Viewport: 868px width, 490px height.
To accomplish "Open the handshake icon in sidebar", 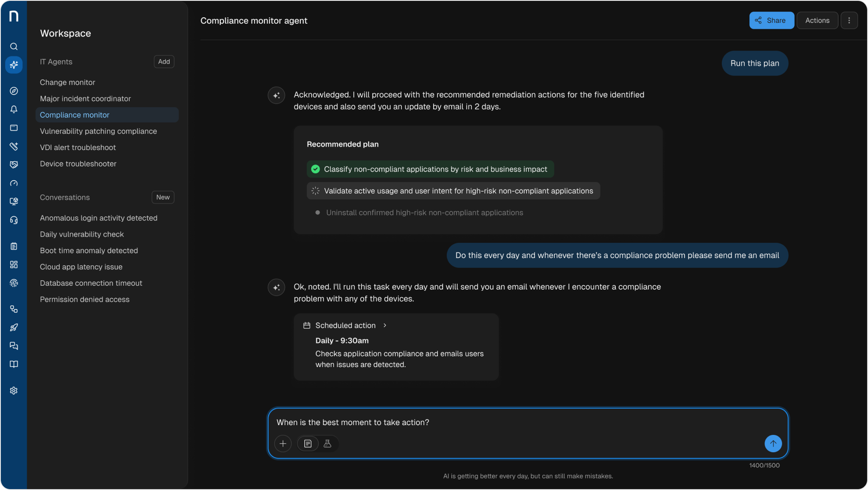I will coord(14,165).
